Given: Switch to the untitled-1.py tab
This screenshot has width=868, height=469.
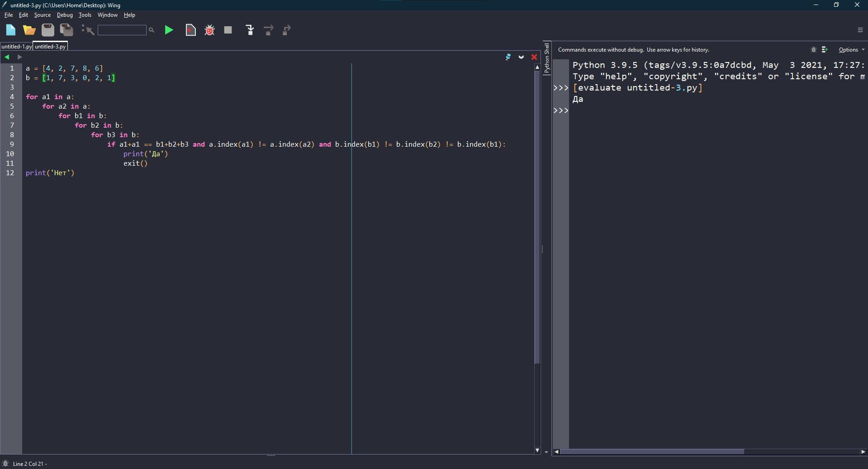Looking at the screenshot, I should coord(16,47).
